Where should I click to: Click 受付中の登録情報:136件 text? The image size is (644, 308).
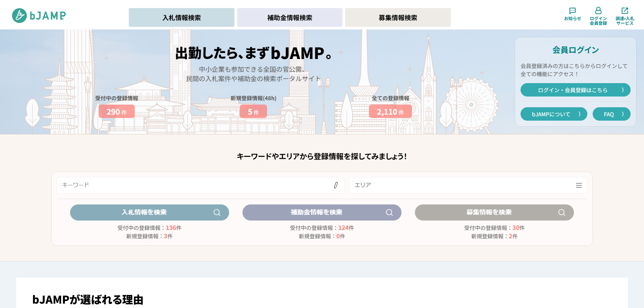point(150,228)
